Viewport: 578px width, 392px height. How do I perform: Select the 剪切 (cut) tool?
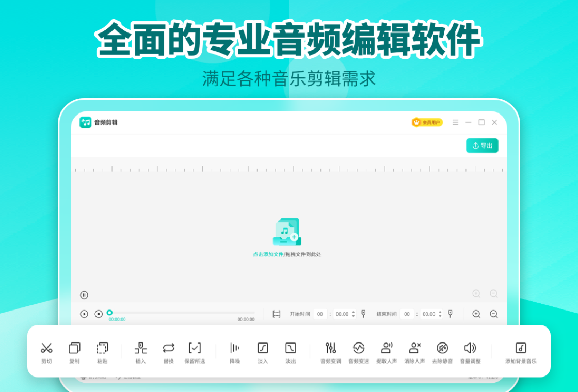pos(46,352)
